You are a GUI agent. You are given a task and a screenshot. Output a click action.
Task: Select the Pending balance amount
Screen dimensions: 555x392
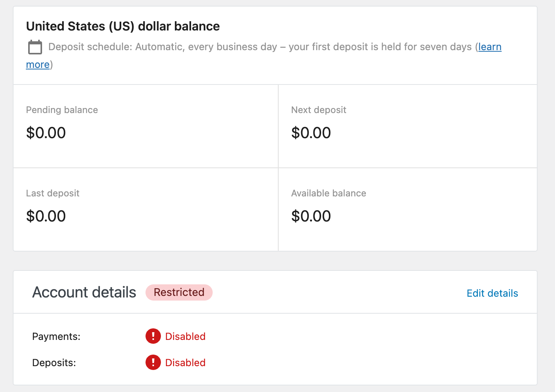point(46,132)
